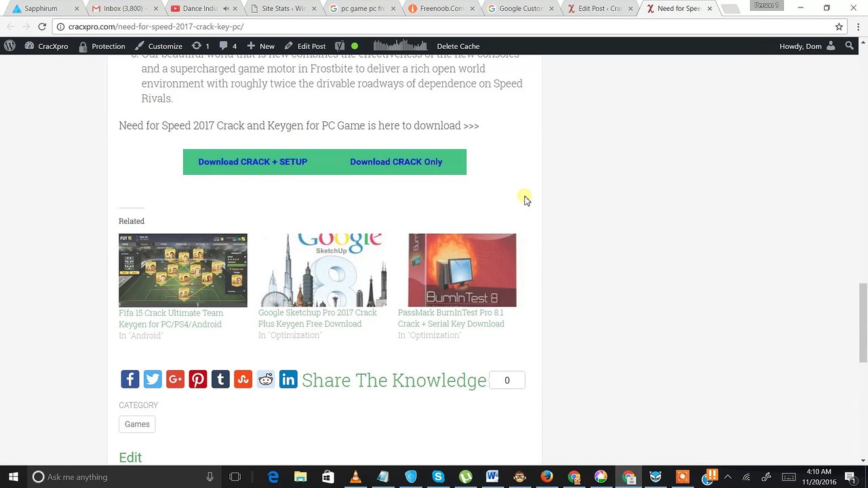Open the Windows Store from the taskbar
Image resolution: width=868 pixels, height=488 pixels.
point(328,477)
